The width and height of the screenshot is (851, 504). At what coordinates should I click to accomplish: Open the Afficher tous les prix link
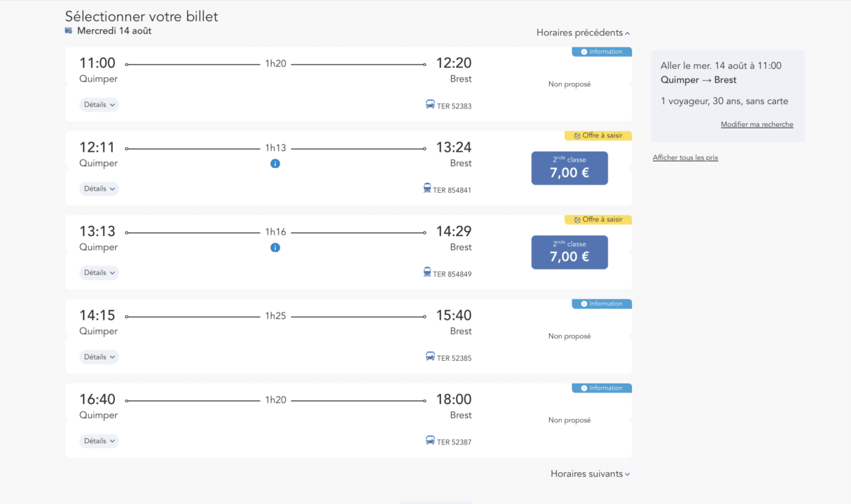685,157
